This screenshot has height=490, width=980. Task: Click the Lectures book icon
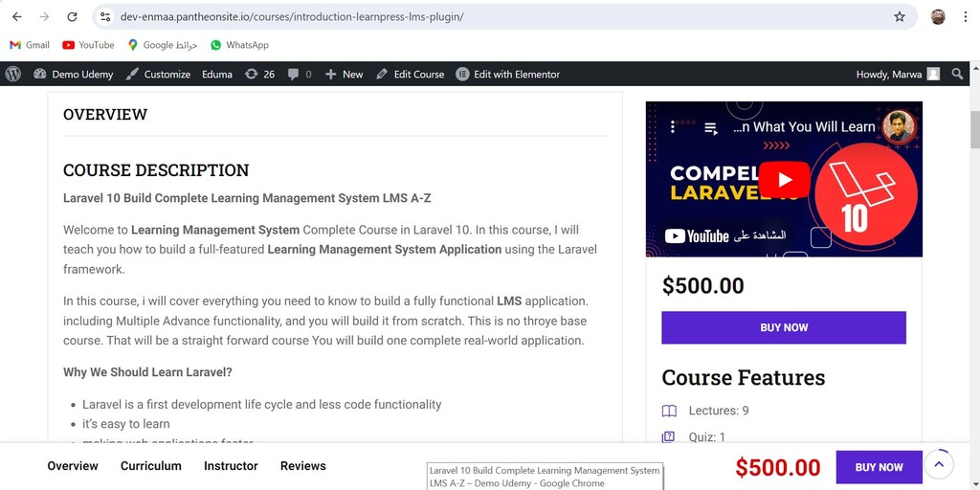pyautogui.click(x=669, y=411)
